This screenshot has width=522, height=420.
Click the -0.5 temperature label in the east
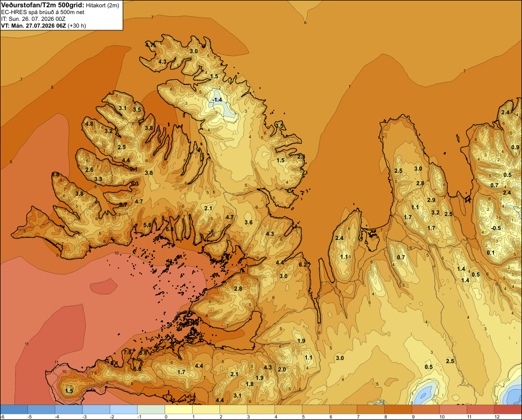496,228
